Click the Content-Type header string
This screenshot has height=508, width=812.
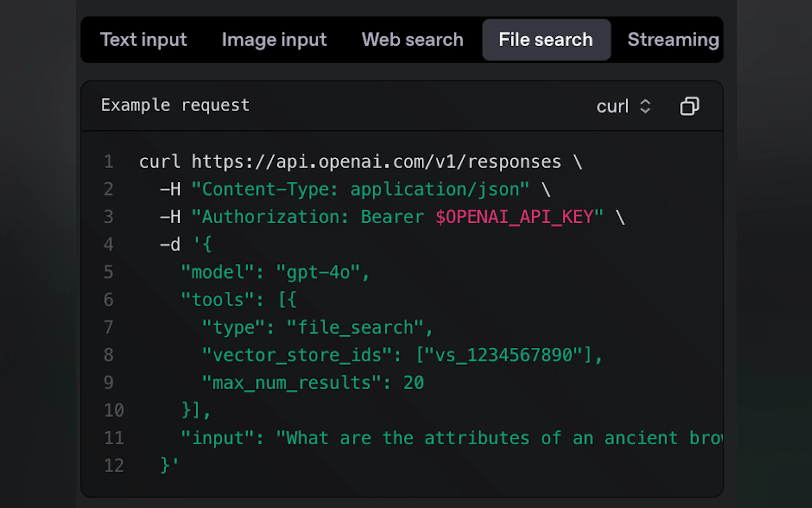pyautogui.click(x=360, y=189)
